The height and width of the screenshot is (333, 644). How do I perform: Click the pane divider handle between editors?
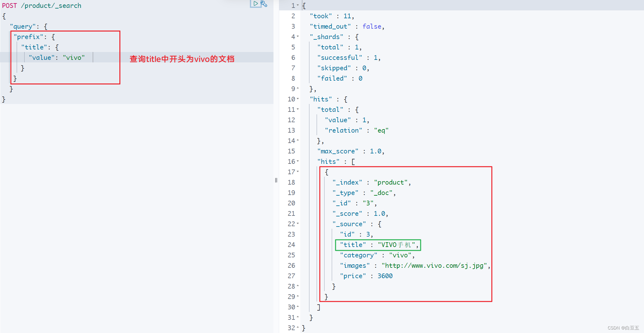coord(276,180)
